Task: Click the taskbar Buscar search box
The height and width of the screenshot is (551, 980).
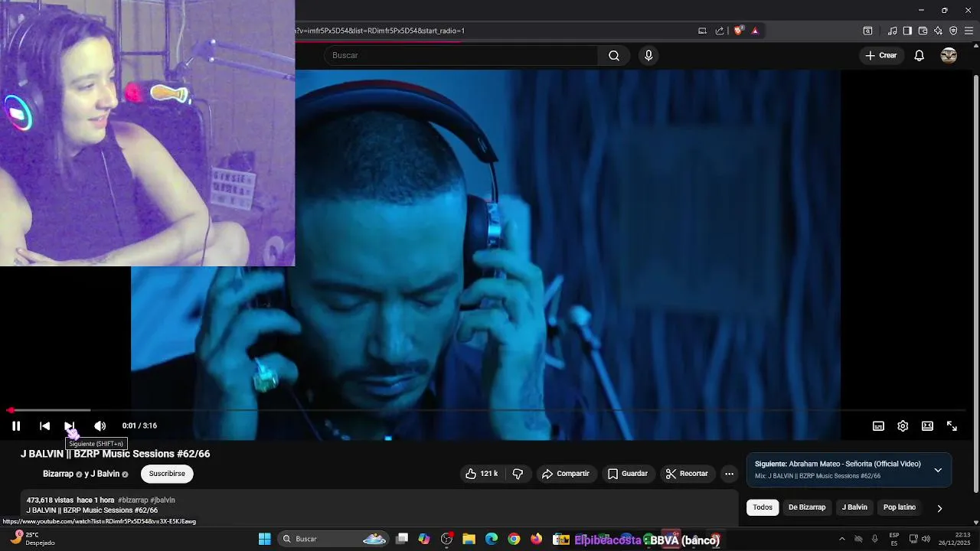Action: click(334, 539)
